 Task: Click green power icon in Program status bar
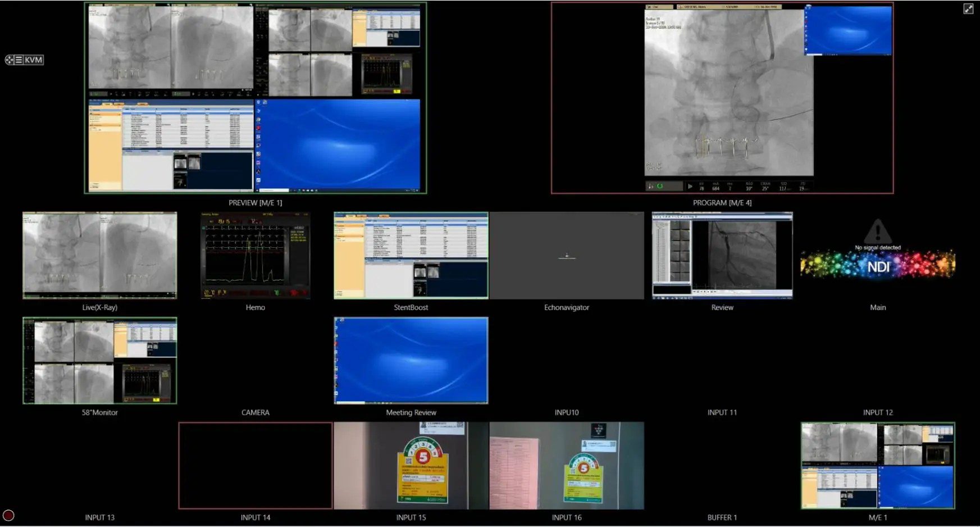[x=660, y=186]
